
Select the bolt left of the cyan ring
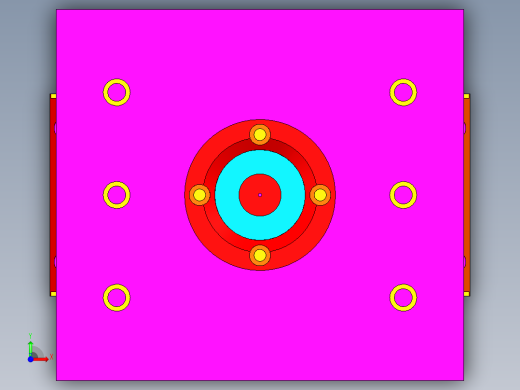[x=200, y=195]
